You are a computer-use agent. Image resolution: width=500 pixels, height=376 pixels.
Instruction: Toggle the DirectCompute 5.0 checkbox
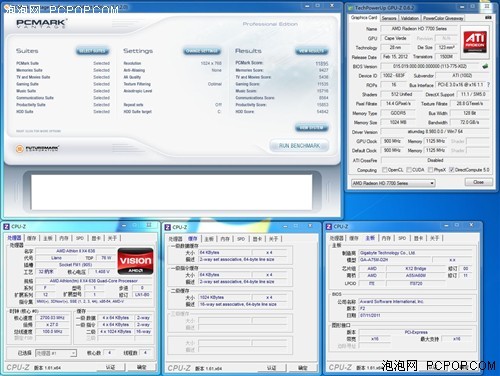[451, 170]
